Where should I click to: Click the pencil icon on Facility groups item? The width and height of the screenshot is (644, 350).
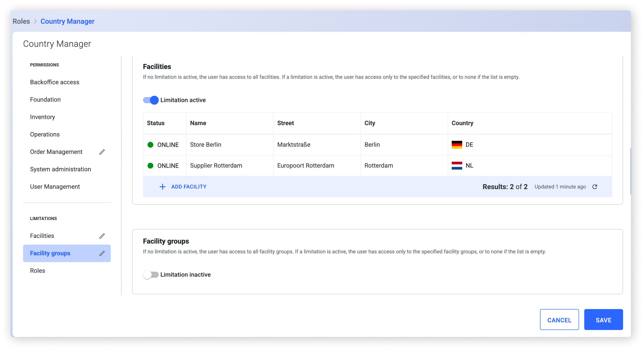tap(102, 253)
